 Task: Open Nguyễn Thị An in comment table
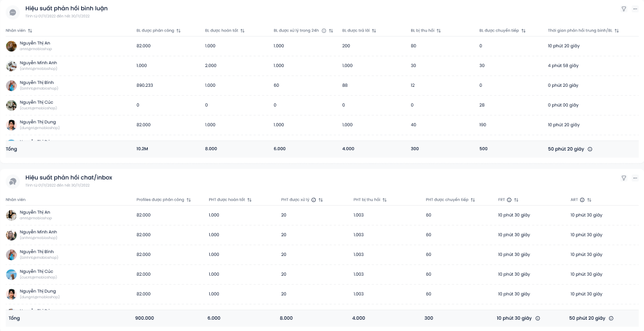pos(35,43)
